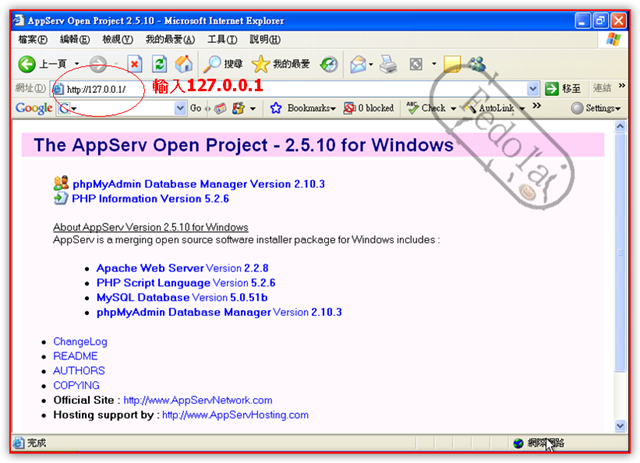The image size is (640, 463).
Task: Open the 檔案(F) File menu
Action: coord(33,39)
